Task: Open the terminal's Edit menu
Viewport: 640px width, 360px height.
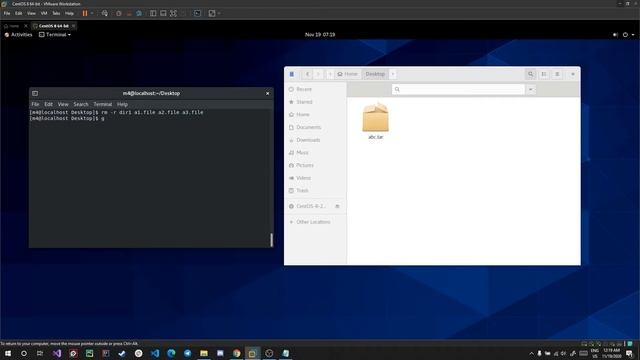Action: 49,104
